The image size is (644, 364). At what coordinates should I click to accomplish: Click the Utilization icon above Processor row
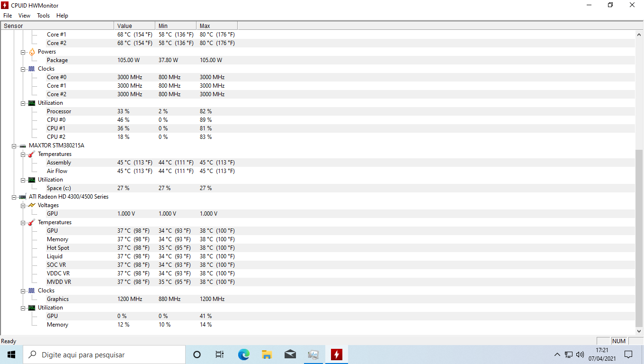(32, 103)
